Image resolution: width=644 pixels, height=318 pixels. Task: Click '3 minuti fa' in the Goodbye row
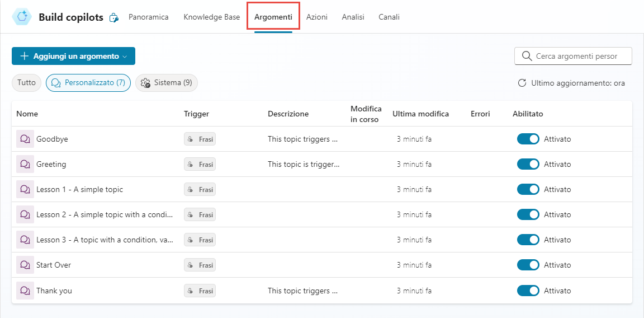[414, 139]
